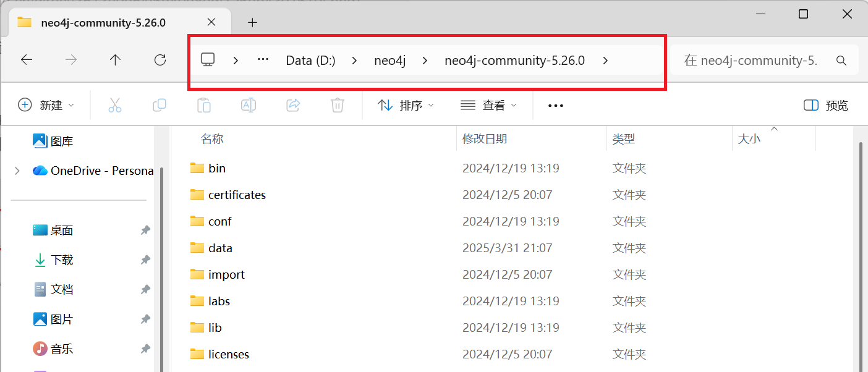Viewport: 868px width, 372px height.
Task: Click the Share icon in toolbar
Action: click(x=293, y=105)
